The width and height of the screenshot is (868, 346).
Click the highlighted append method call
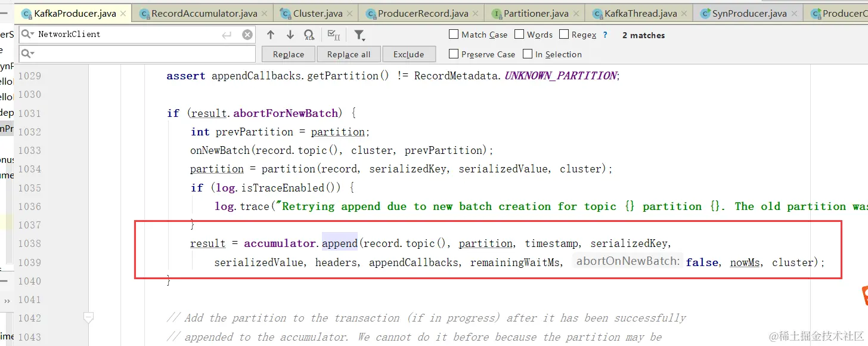(339, 243)
